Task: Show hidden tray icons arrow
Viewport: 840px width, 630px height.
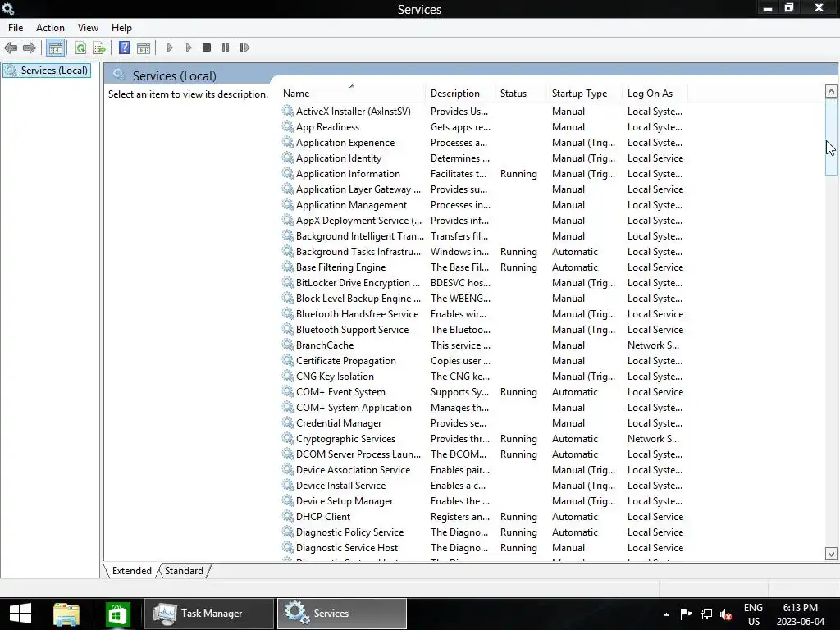Action: pos(666,614)
